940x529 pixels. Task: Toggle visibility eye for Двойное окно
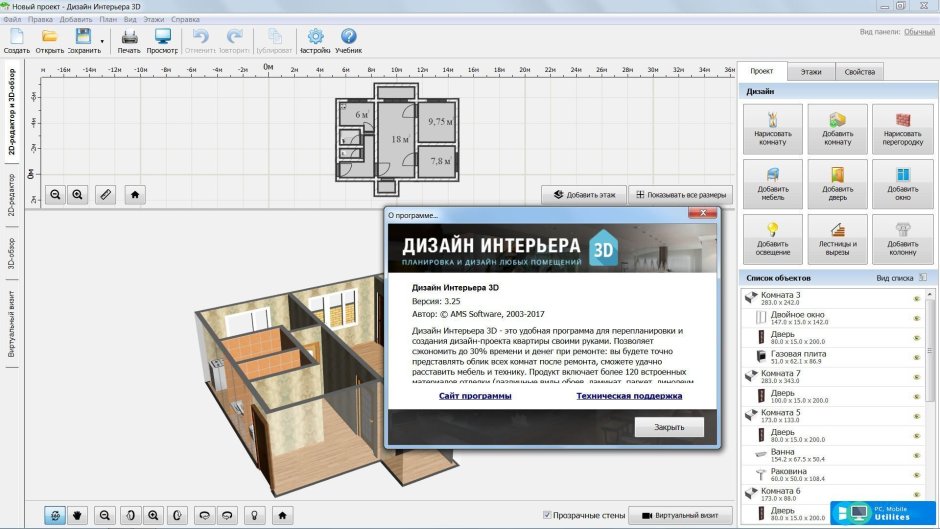click(x=916, y=318)
